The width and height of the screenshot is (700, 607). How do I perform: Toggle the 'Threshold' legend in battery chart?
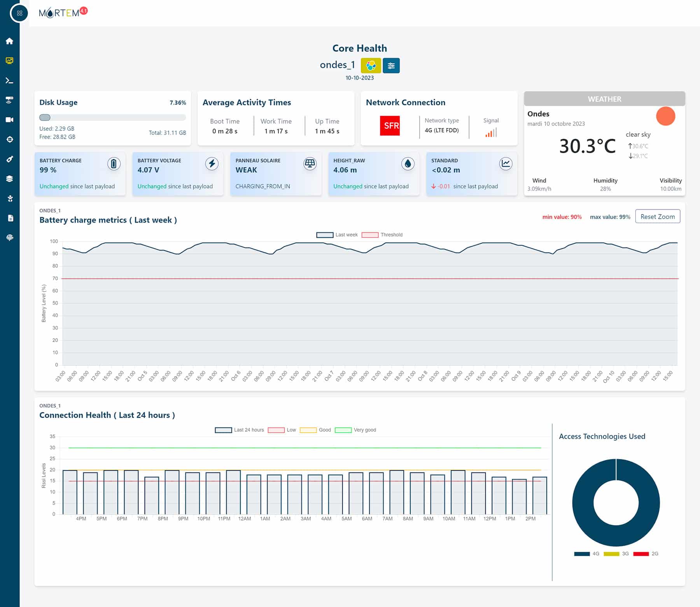(x=382, y=235)
